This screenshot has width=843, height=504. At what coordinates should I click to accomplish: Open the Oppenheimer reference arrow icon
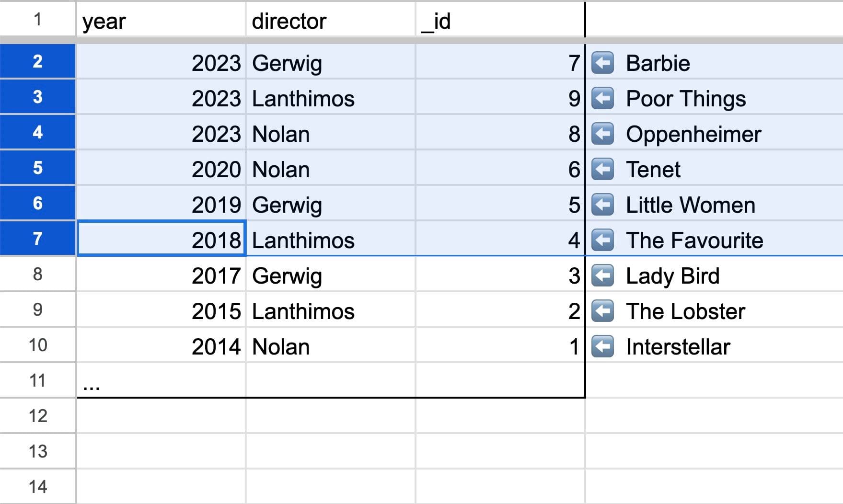(604, 134)
